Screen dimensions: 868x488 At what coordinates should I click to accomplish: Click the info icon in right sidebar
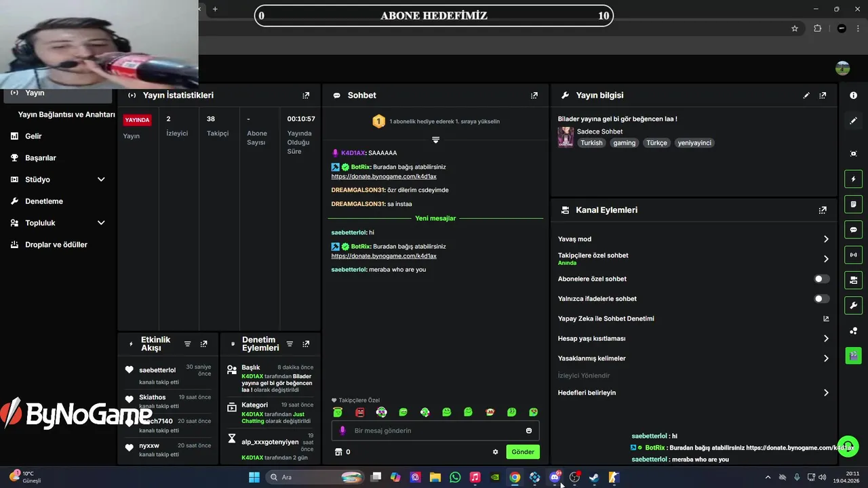coord(853,96)
